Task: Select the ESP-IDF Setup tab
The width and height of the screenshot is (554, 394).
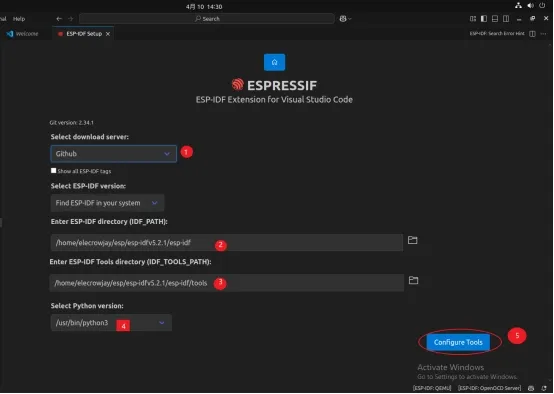Action: [x=84, y=34]
